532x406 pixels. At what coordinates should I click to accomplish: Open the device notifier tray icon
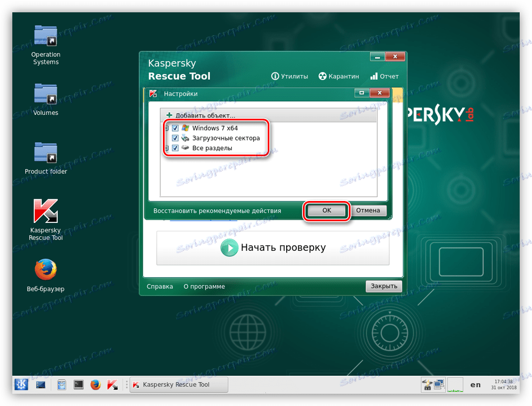point(427,385)
